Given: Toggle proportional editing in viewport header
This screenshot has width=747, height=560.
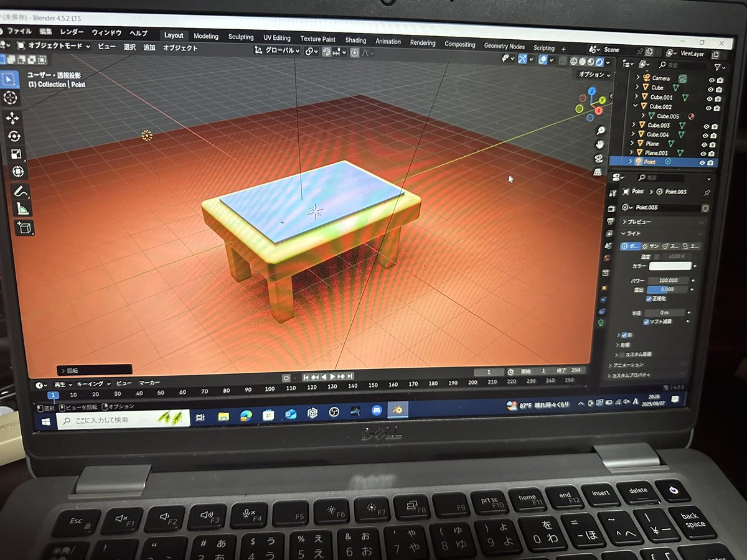Looking at the screenshot, I should pos(354,53).
